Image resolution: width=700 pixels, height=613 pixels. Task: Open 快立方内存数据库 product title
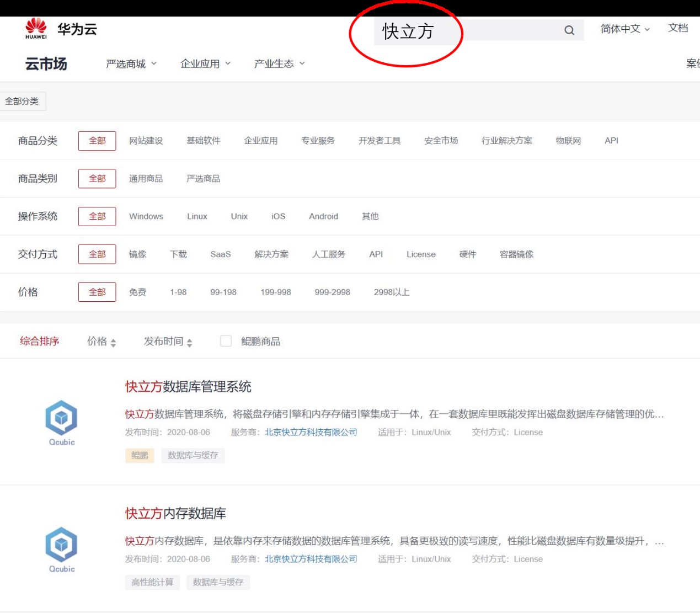click(175, 514)
